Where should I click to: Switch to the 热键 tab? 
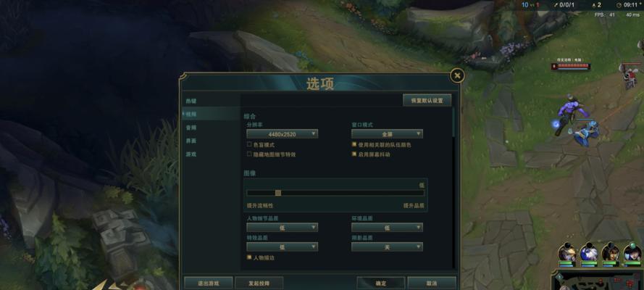click(191, 101)
